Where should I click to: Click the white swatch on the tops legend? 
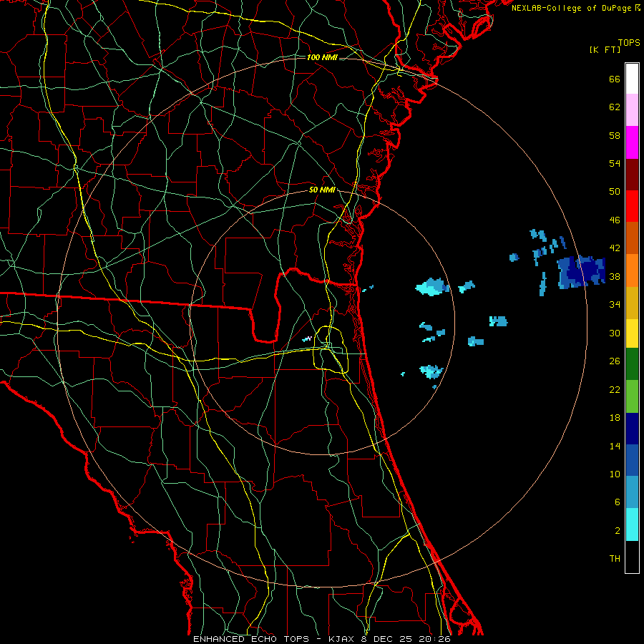[x=632, y=79]
